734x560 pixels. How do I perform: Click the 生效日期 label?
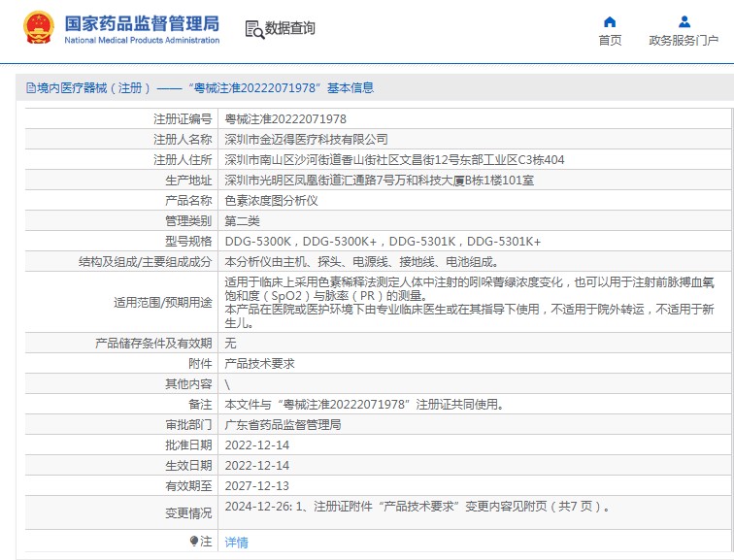188,466
